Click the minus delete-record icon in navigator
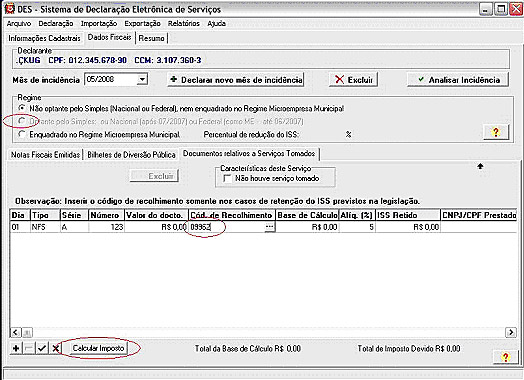 click(x=29, y=348)
